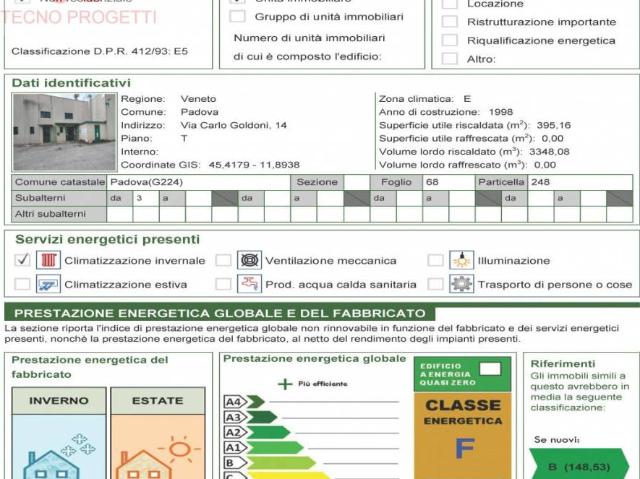640x479 pixels.
Task: Click the A2 energy class arrow
Action: (257, 432)
